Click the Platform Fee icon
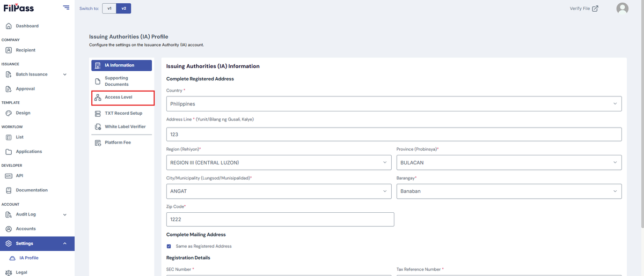 tap(98, 143)
